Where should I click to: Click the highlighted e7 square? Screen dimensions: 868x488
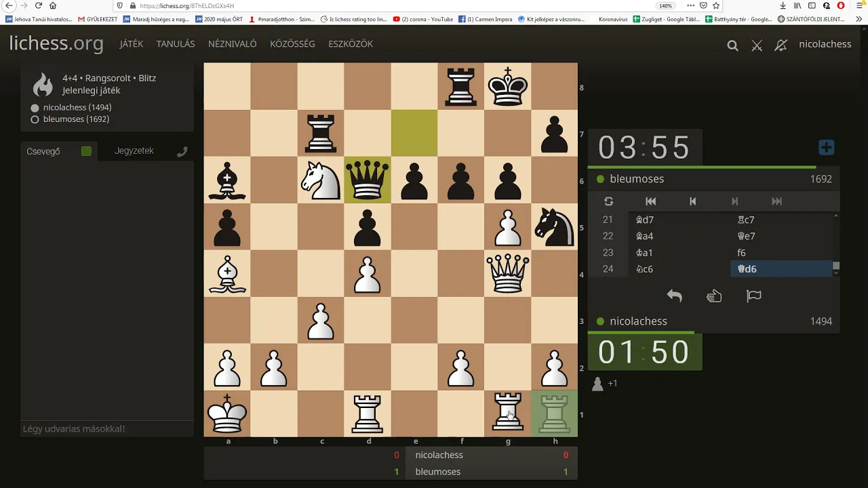tap(414, 133)
